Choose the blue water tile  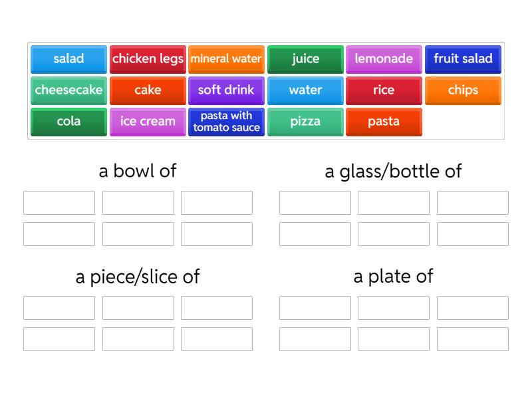tap(305, 90)
